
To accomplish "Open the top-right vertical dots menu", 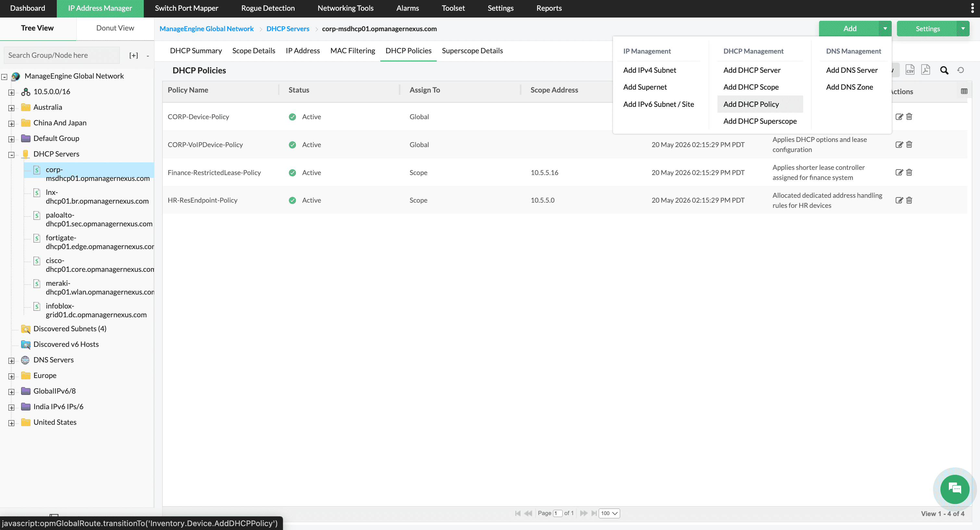I will 973,8.
